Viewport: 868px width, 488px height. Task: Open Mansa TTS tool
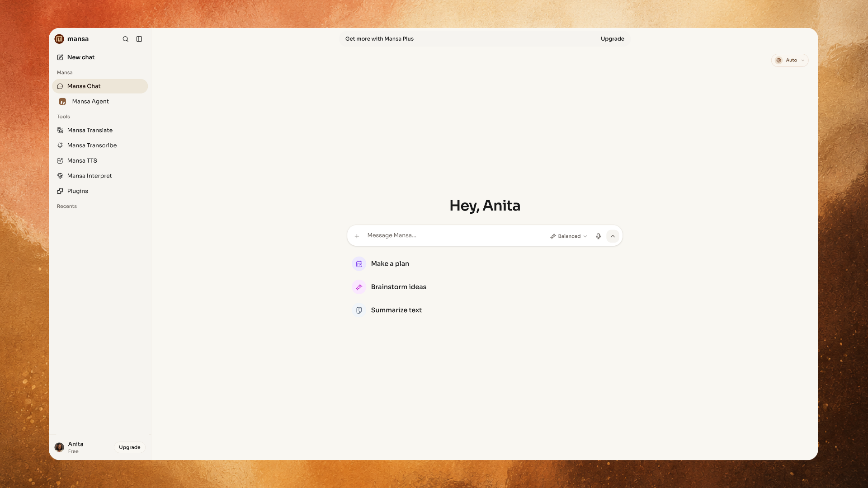[x=100, y=161]
